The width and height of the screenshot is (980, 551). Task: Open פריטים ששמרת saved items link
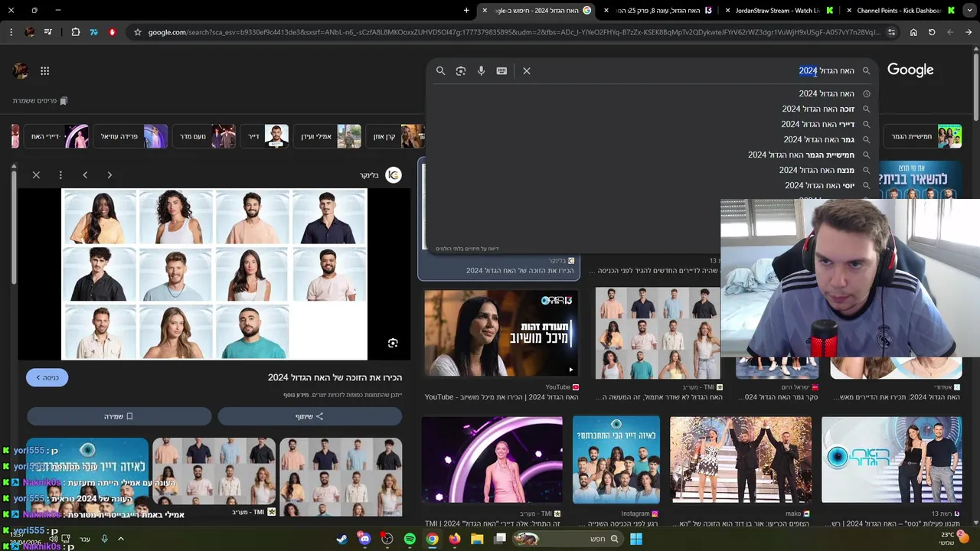40,101
